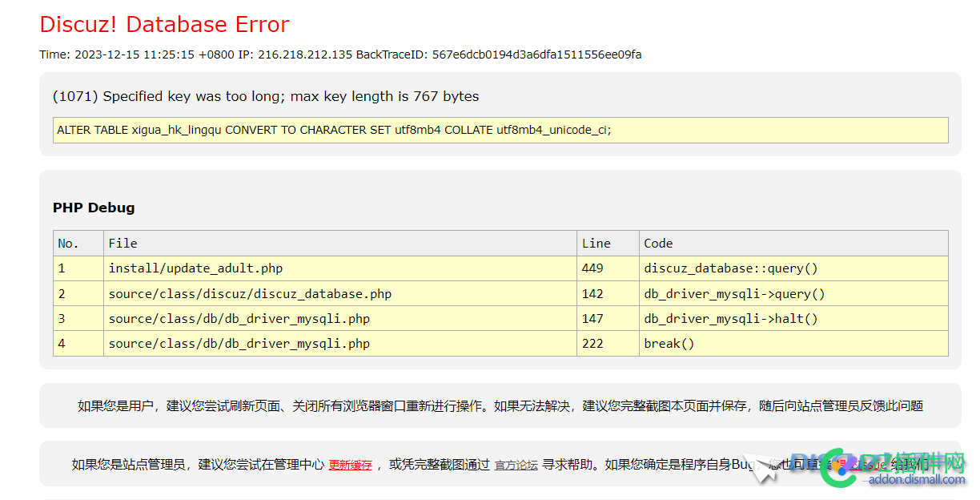
Task: Click the discuz_database::query() code cell
Action: pos(793,268)
